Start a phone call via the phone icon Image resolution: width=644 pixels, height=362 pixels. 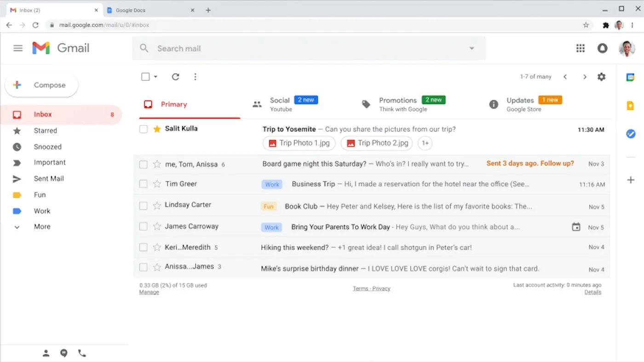pos(82,353)
